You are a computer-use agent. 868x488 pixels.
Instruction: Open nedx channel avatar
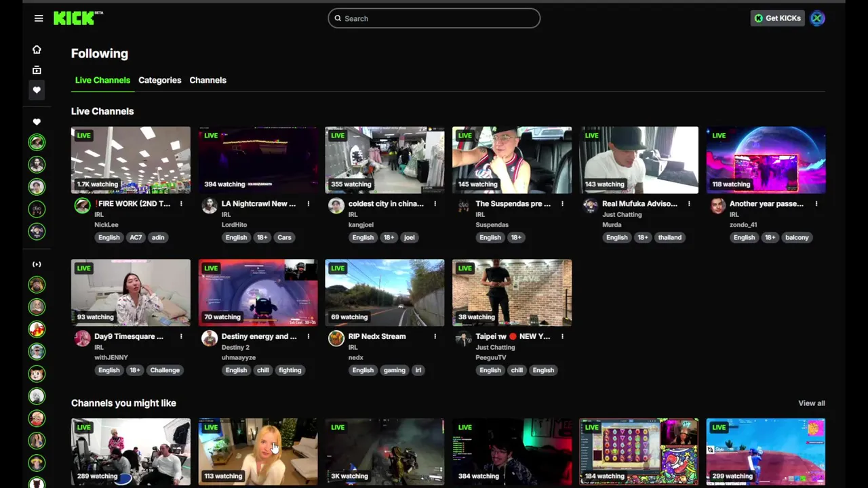(336, 339)
